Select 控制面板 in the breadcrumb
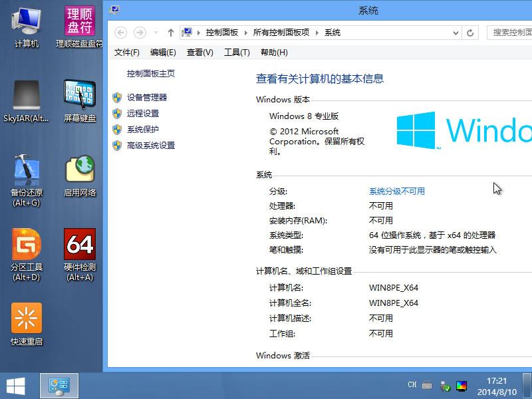532x399 pixels. pyautogui.click(x=222, y=33)
